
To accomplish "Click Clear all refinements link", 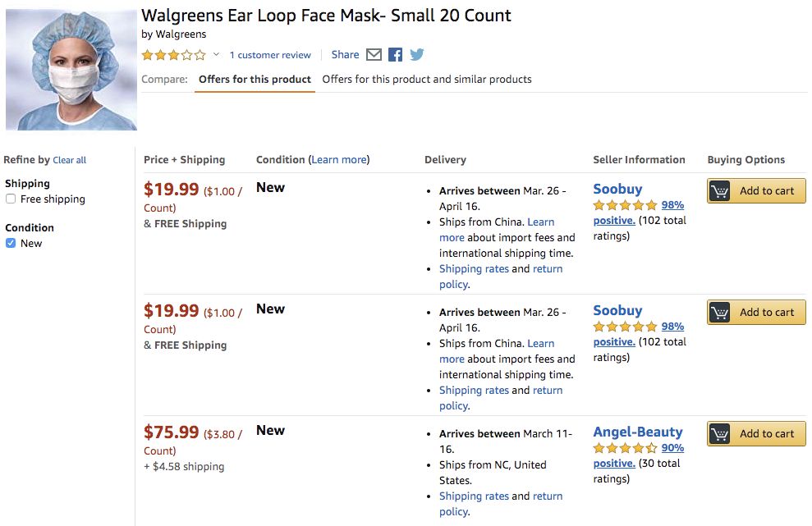I will coord(70,161).
